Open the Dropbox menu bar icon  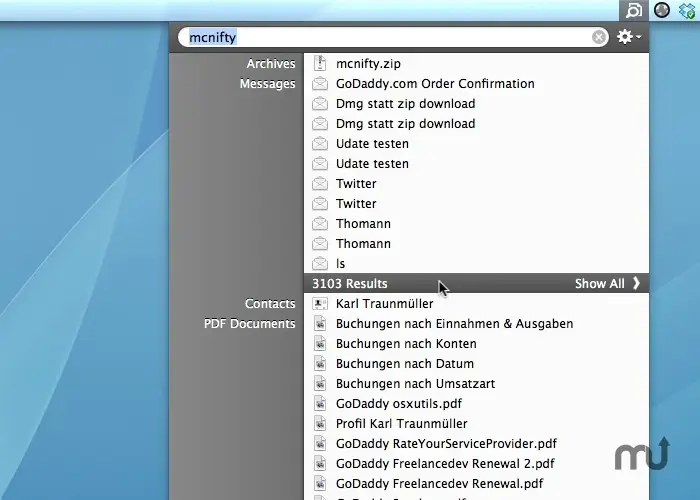coord(687,10)
